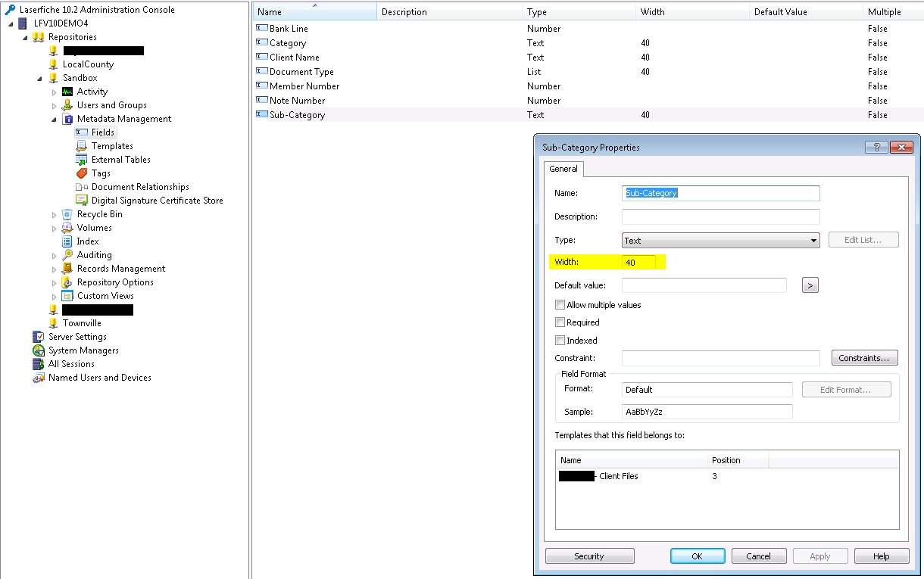Click the Auditing magnifier icon

[x=67, y=255]
